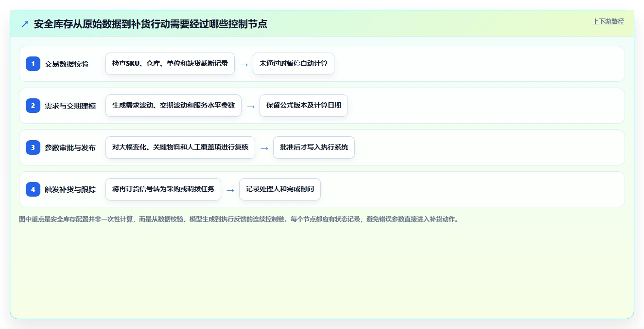Select the 触发补货与跟踪 step label
Screen dimensions: 644x329
[70, 189]
